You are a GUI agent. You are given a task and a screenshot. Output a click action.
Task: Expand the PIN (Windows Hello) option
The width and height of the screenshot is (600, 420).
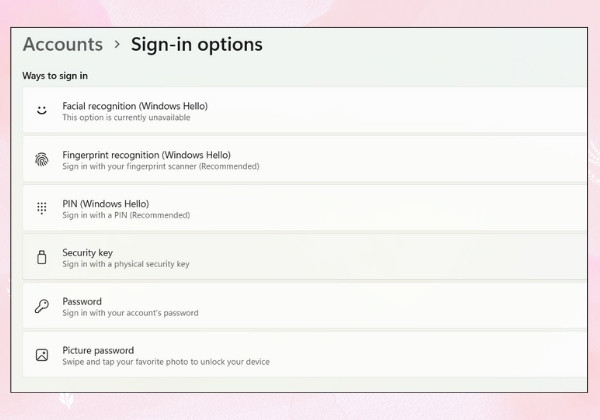click(x=305, y=208)
